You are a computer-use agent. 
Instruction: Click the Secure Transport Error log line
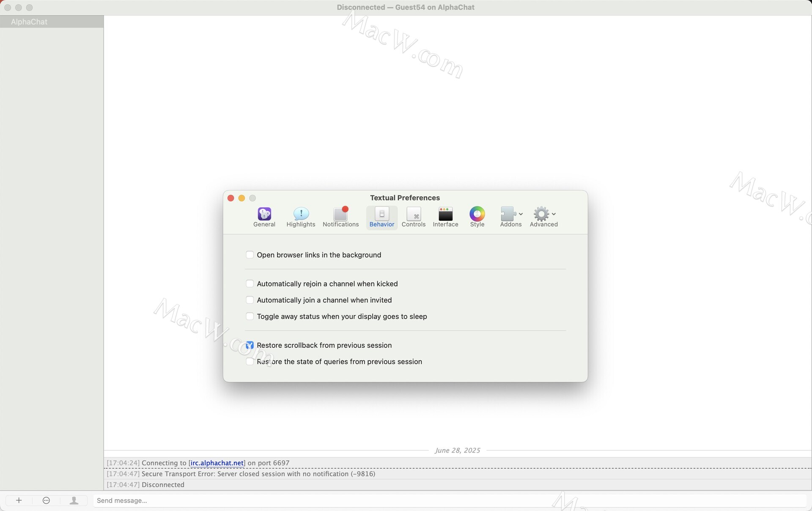coord(458,474)
